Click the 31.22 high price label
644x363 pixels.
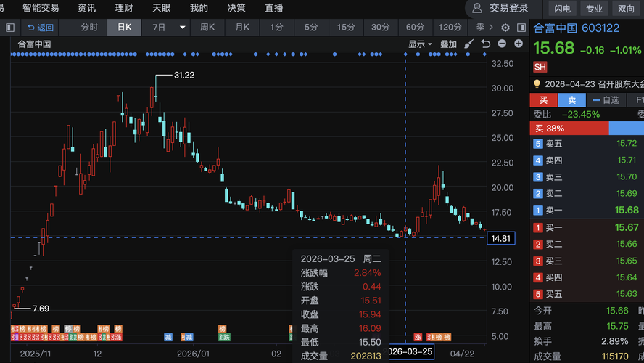(x=184, y=76)
